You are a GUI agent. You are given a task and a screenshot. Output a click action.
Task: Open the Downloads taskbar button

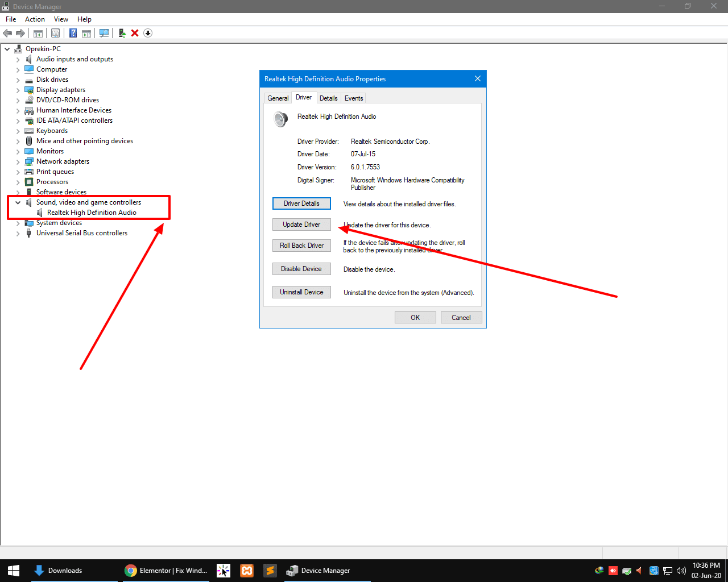pyautogui.click(x=75, y=571)
